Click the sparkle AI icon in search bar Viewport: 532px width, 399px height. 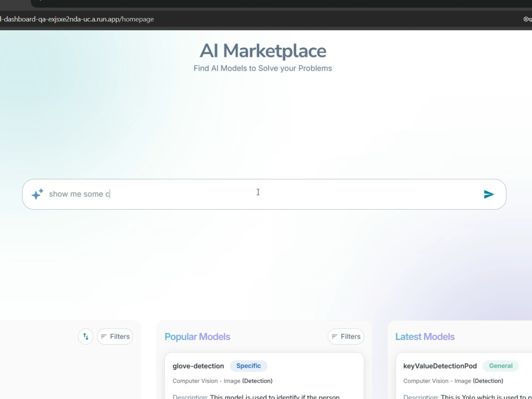pyautogui.click(x=37, y=194)
